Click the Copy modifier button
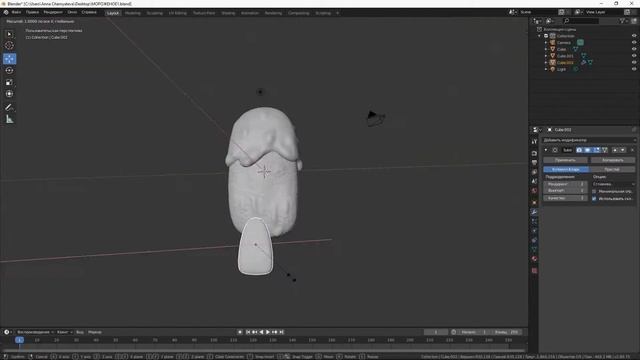Viewport: 640px width, 360px height. tap(613, 160)
